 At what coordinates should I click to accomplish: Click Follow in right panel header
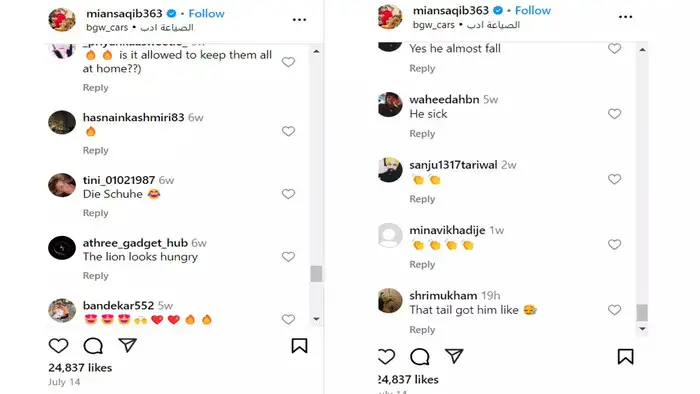click(533, 11)
